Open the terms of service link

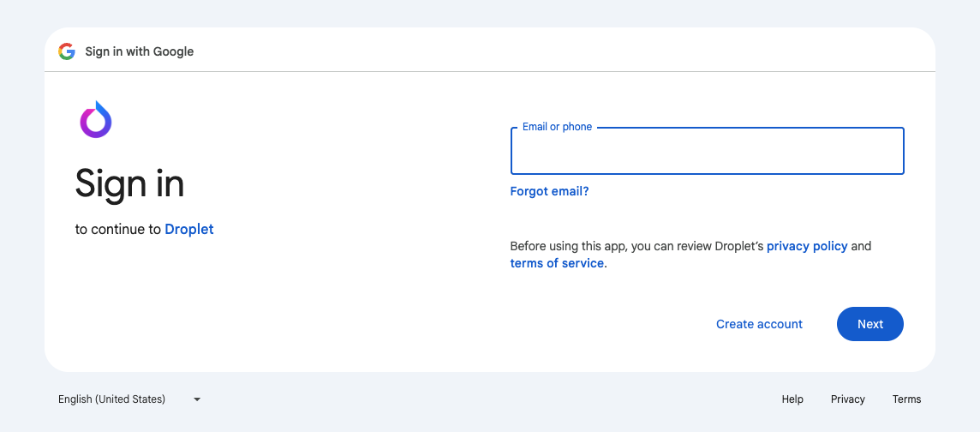point(557,263)
